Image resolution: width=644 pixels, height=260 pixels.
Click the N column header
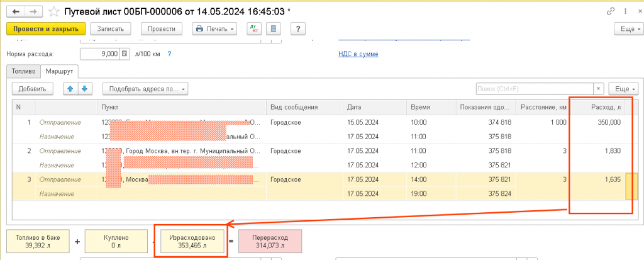pos(24,108)
